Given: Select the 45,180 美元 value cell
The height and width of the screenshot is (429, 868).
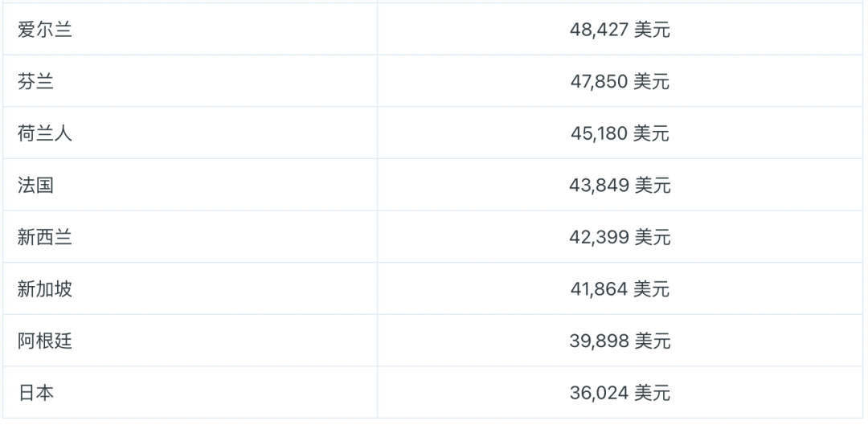Looking at the screenshot, I should (620, 133).
